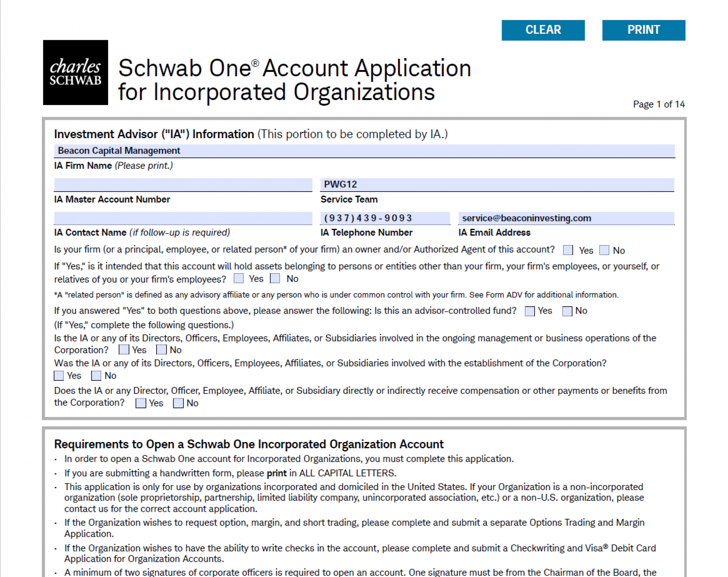This screenshot has height=577, width=728.
Task: Check Yes for IA involved with establishment
Action: pos(59,376)
